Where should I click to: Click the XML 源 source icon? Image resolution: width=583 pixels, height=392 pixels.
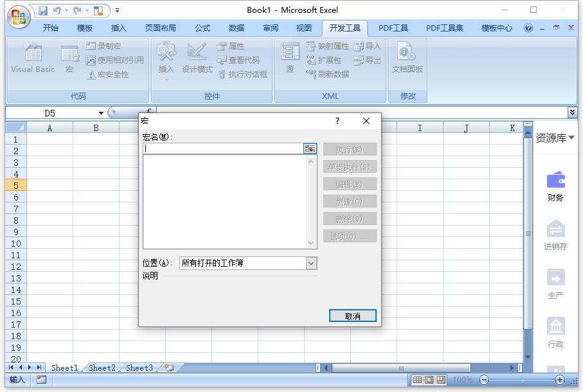[x=290, y=58]
